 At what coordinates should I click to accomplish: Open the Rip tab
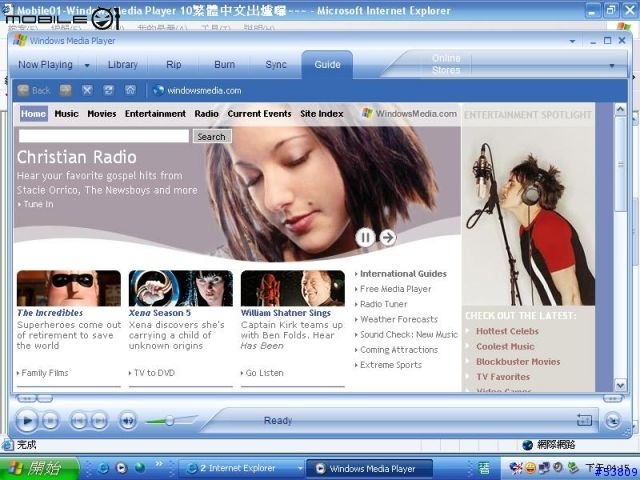[173, 64]
